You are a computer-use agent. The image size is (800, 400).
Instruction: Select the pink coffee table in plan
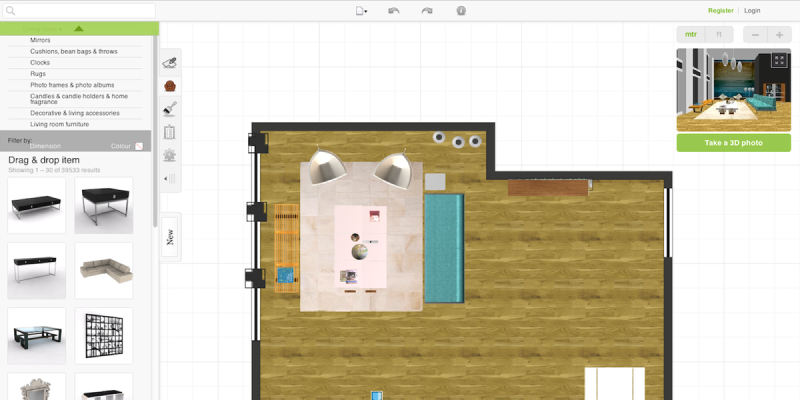click(x=360, y=247)
